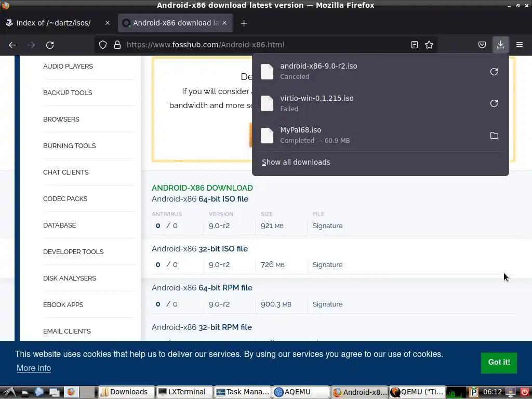Open DISK ANALYSERS category
Image resolution: width=532 pixels, height=399 pixels.
[70, 278]
